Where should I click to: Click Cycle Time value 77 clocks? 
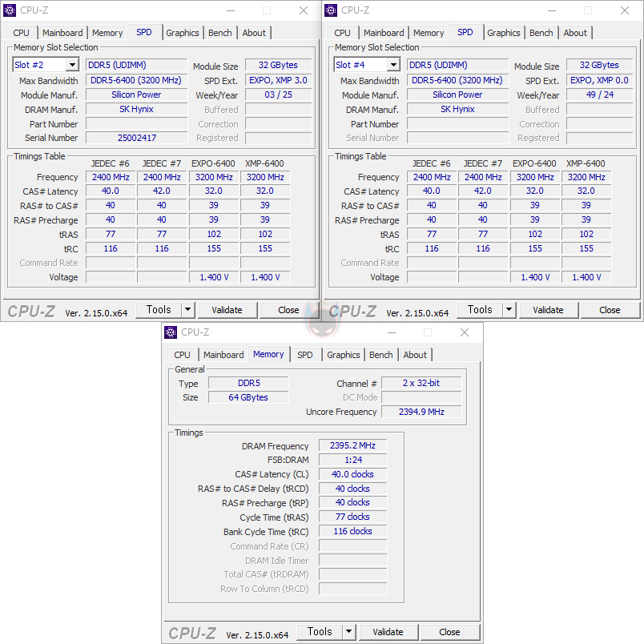[352, 517]
